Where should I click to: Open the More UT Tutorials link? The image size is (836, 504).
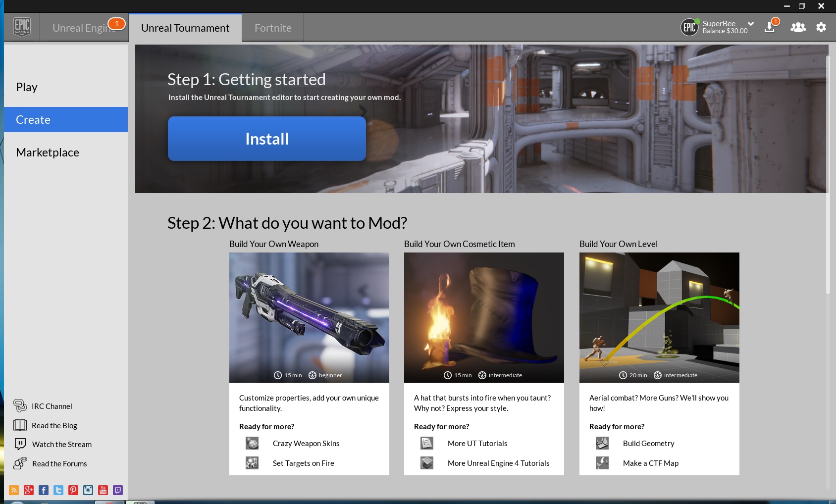[x=477, y=444]
